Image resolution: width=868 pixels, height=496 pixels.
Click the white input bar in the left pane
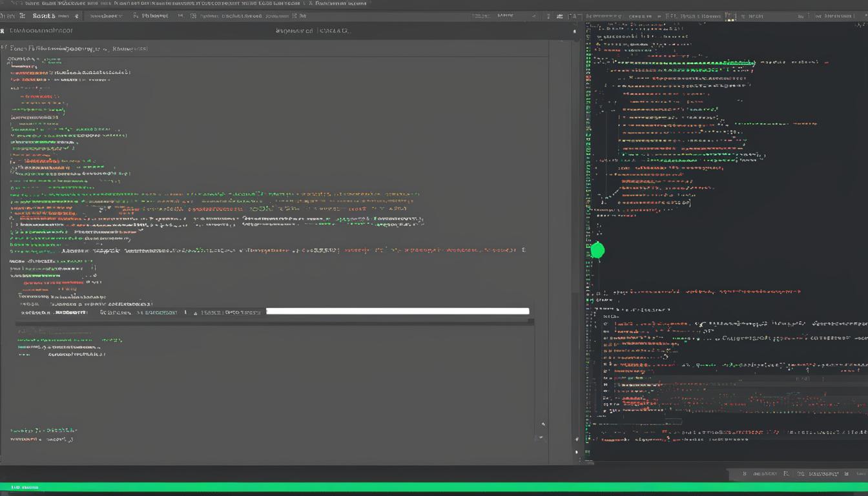[x=398, y=311]
